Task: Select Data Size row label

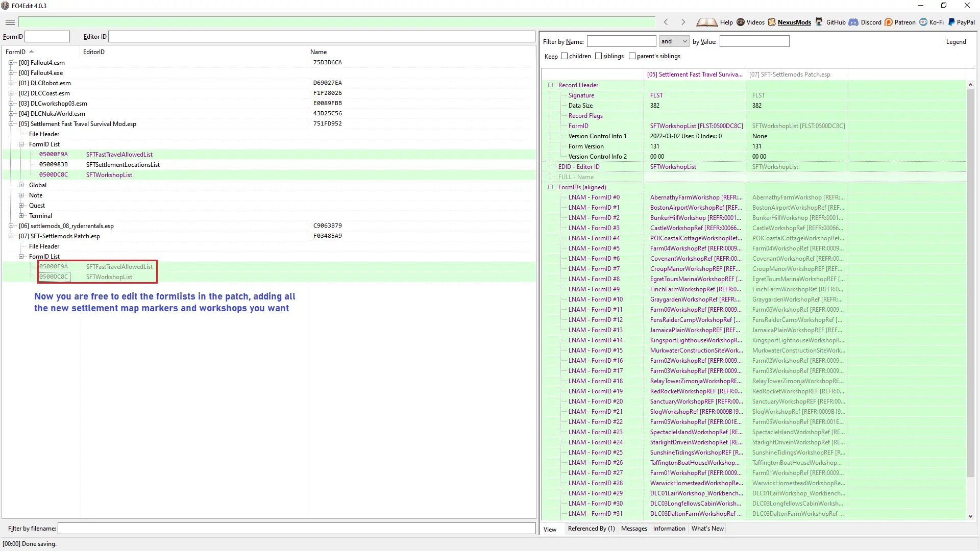Action: (580, 106)
